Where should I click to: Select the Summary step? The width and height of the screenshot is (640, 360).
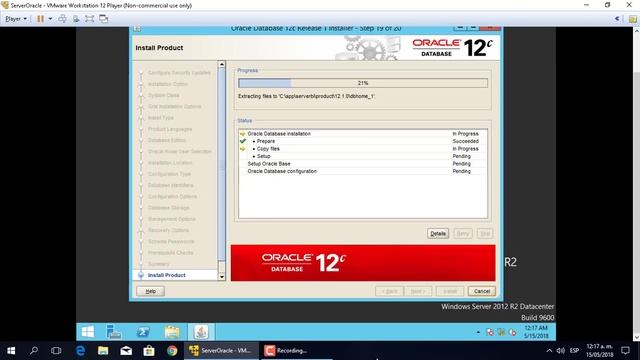[158, 264]
